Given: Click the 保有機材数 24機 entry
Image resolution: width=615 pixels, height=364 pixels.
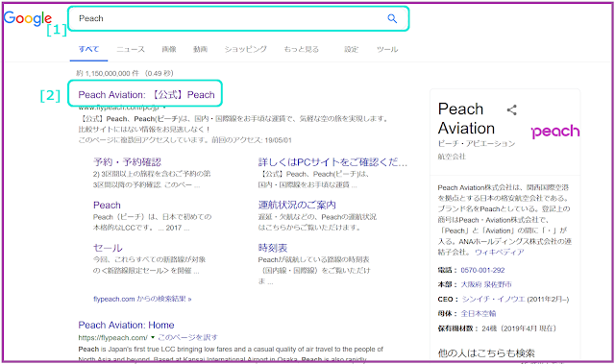Looking at the screenshot, I should [x=497, y=328].
